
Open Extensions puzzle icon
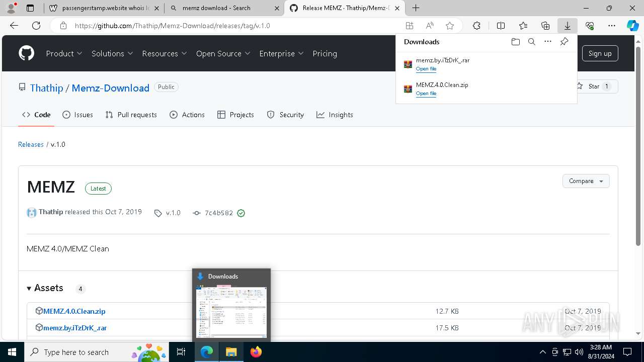click(x=476, y=26)
